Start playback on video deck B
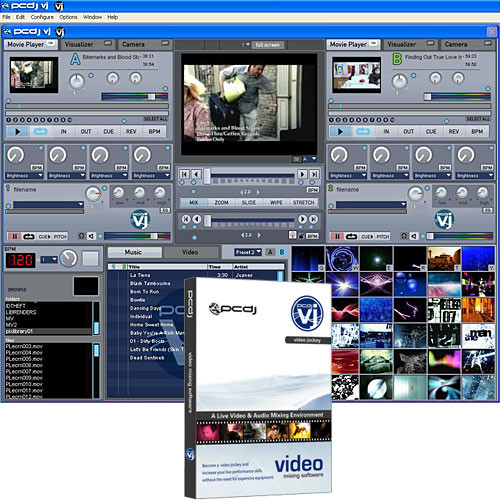Image resolution: width=500 pixels, height=500 pixels. 340,132
